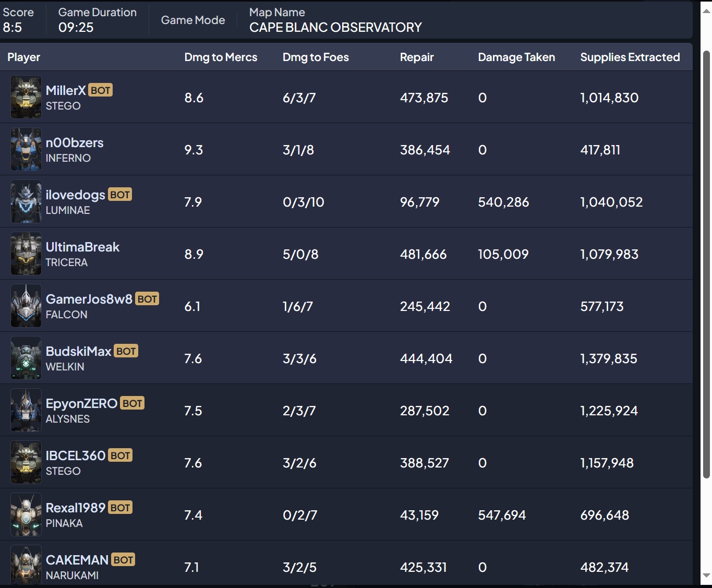The width and height of the screenshot is (712, 588).
Task: Click MillerX's Supplies Extracted 1,014,830
Action: click(x=609, y=98)
